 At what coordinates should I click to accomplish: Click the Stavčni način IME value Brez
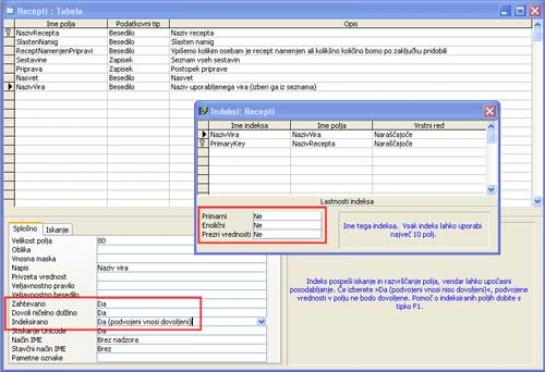pos(181,349)
